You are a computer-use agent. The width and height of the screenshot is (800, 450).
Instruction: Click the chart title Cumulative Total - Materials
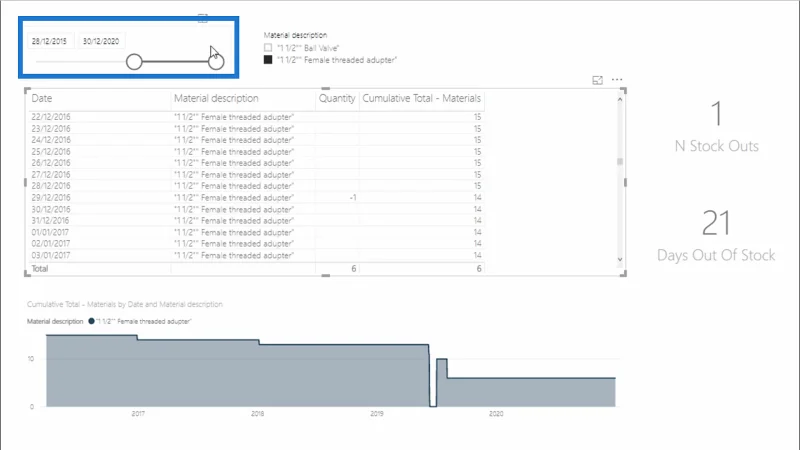[x=125, y=304]
